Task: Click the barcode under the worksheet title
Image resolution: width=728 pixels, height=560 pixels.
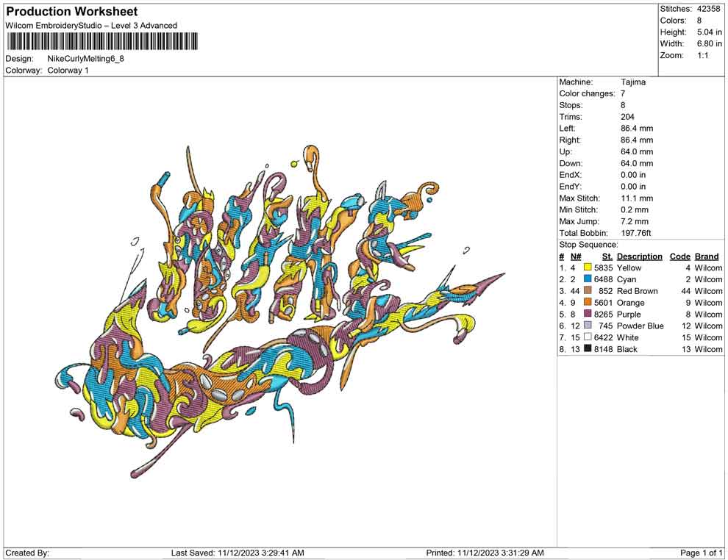Action: 101,41
